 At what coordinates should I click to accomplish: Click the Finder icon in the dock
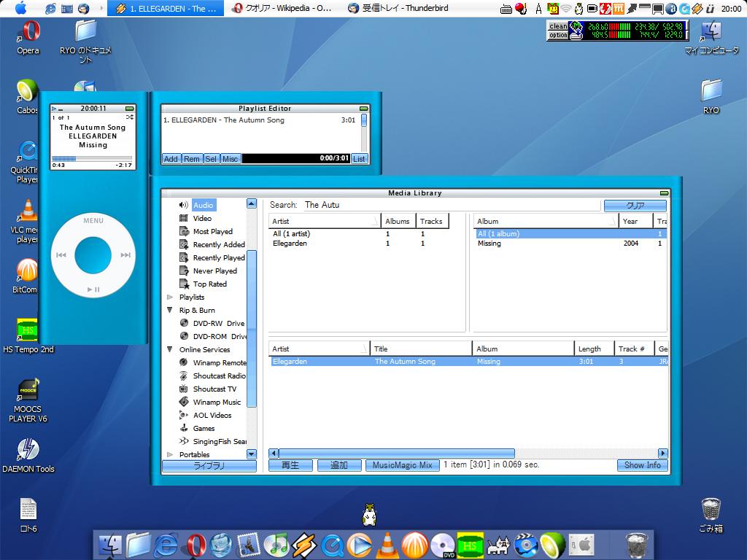[111, 545]
